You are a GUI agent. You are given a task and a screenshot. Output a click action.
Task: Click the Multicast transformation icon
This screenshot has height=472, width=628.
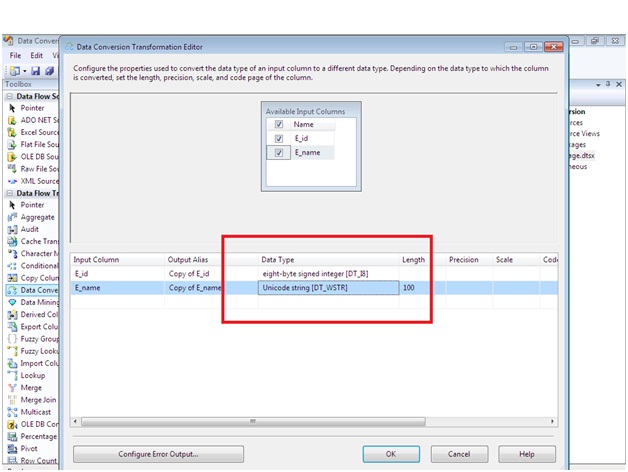pyautogui.click(x=11, y=411)
